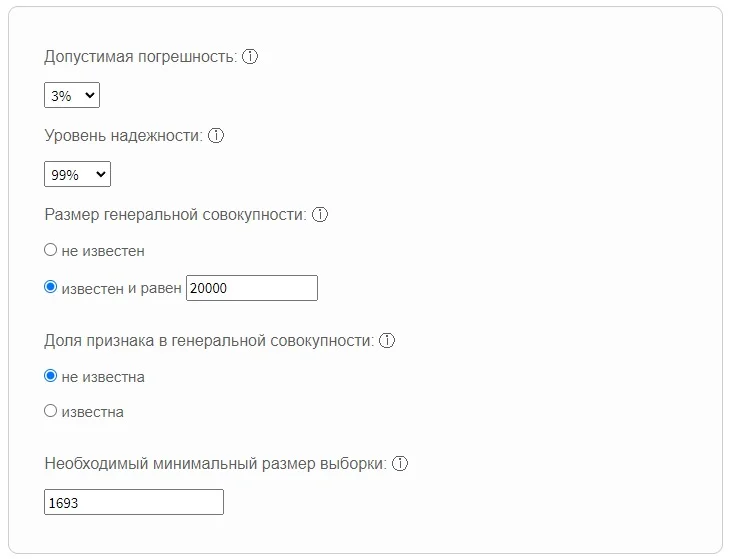Click the info icon beside Допустимая погрешность

(x=250, y=57)
